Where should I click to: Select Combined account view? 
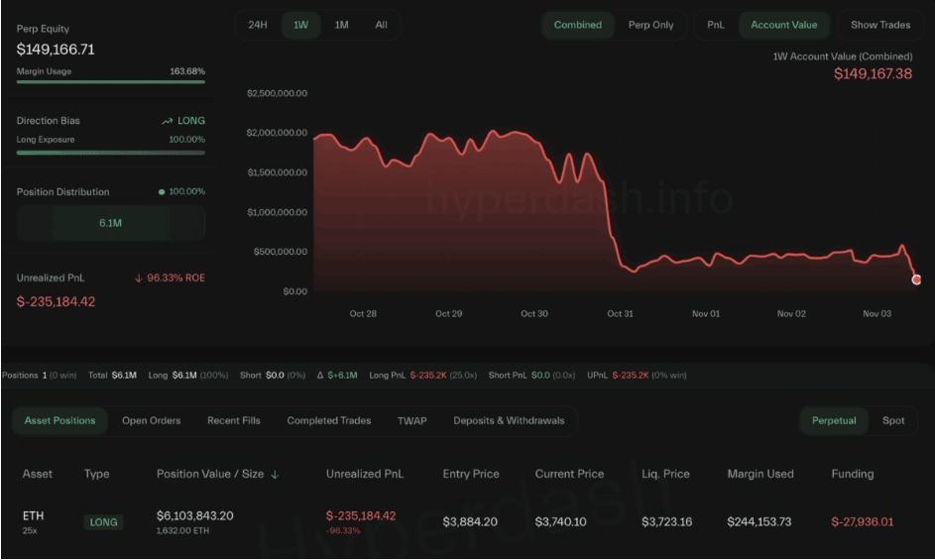(577, 25)
